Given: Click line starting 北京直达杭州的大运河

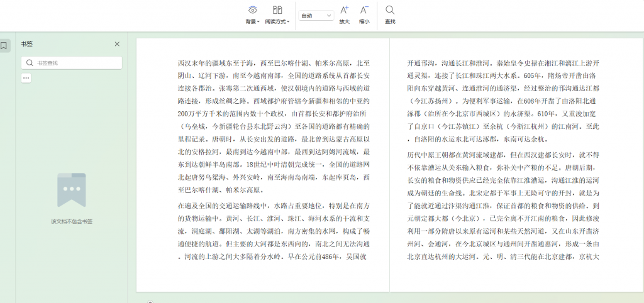Looking at the screenshot, I should click(x=503, y=257).
